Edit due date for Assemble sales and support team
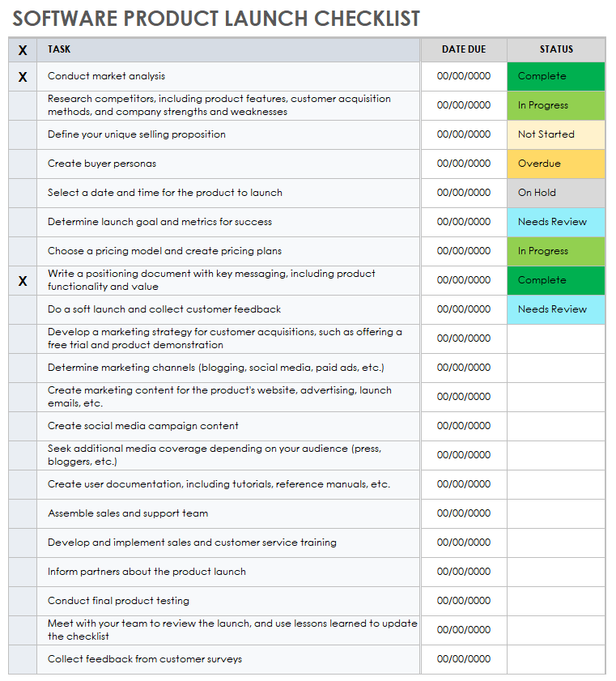The image size is (616, 681). pos(464,513)
